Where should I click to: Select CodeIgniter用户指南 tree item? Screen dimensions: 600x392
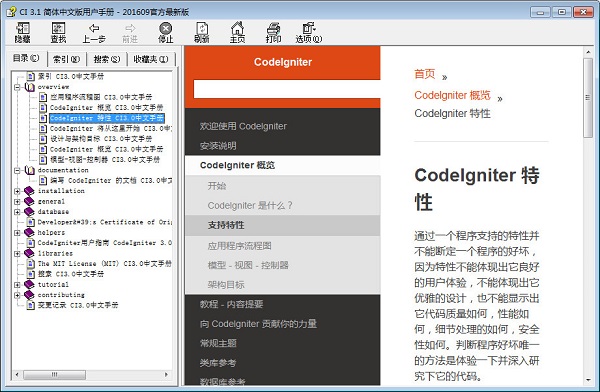tap(104, 243)
